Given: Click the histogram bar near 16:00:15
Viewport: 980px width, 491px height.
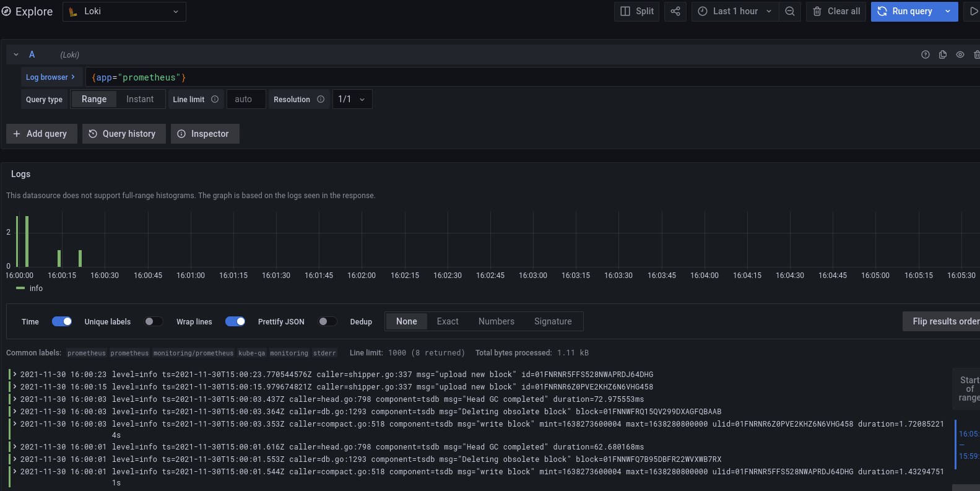Looking at the screenshot, I should pyautogui.click(x=59, y=258).
